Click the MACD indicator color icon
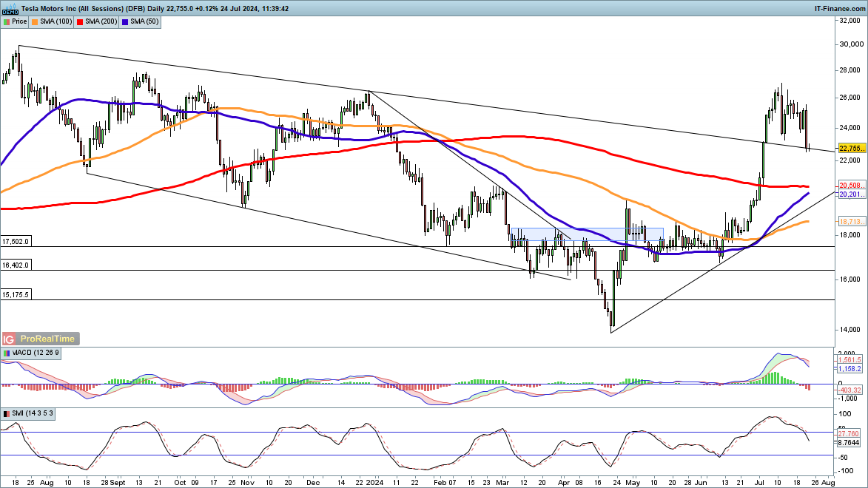 point(7,353)
